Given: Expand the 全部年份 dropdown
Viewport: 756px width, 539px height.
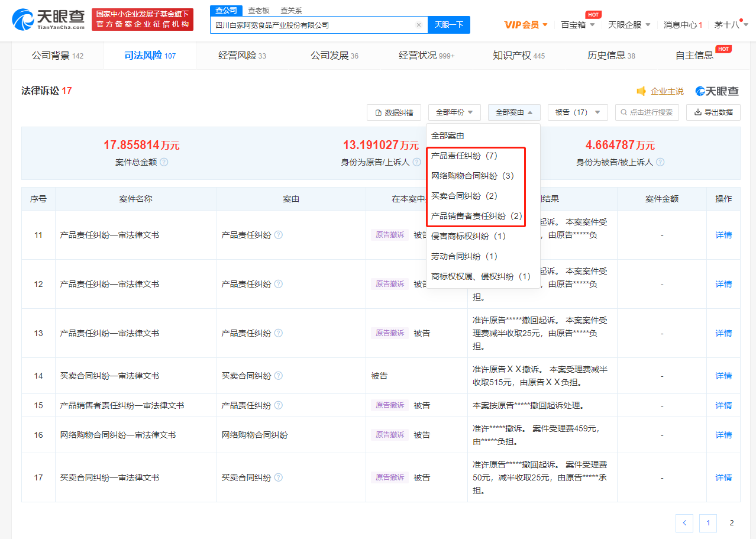Looking at the screenshot, I should [454, 112].
